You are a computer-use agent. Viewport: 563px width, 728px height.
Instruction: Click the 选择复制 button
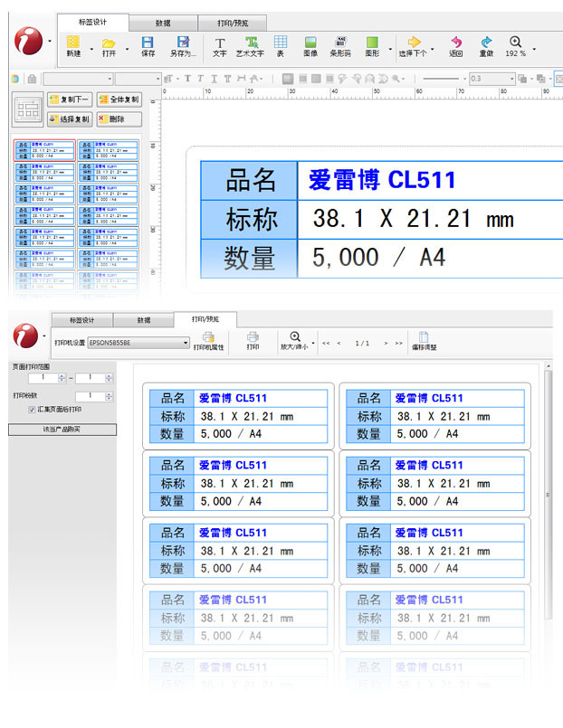click(x=70, y=119)
